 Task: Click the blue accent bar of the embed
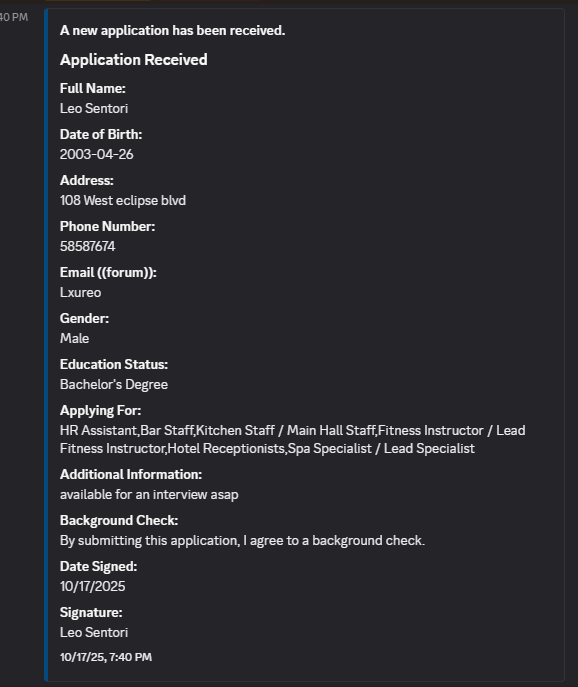(46, 345)
